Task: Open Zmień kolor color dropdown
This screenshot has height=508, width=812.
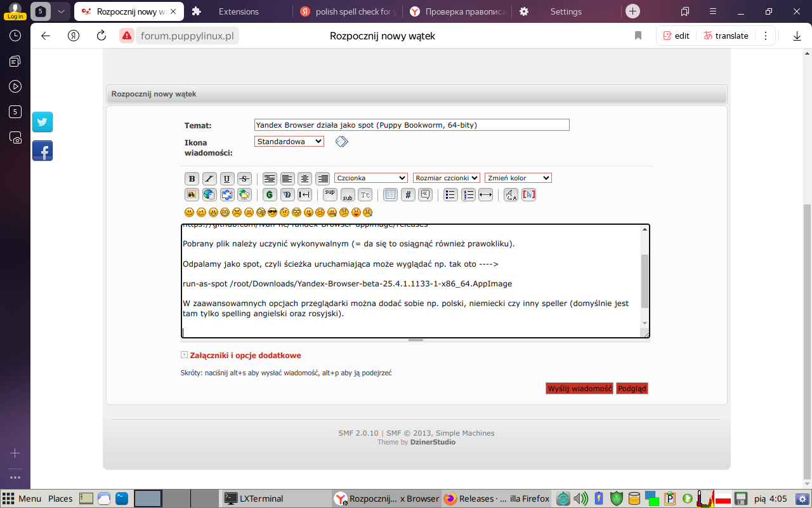Action: 518,178
